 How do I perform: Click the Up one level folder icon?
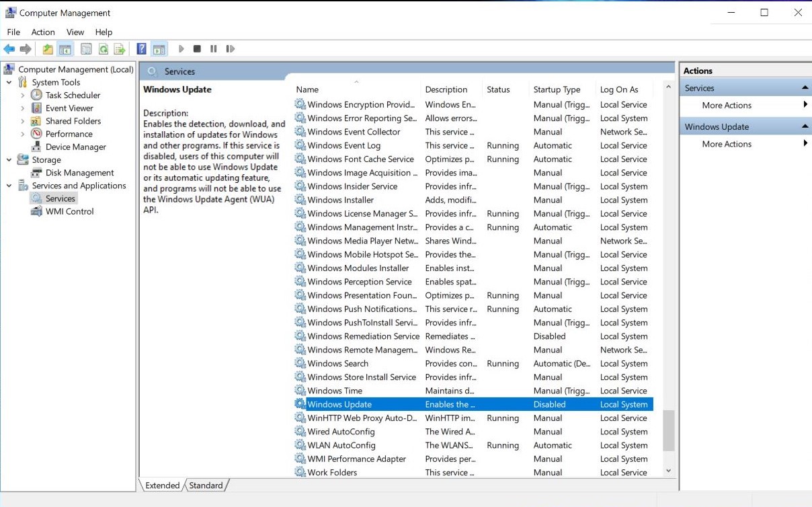(x=48, y=49)
